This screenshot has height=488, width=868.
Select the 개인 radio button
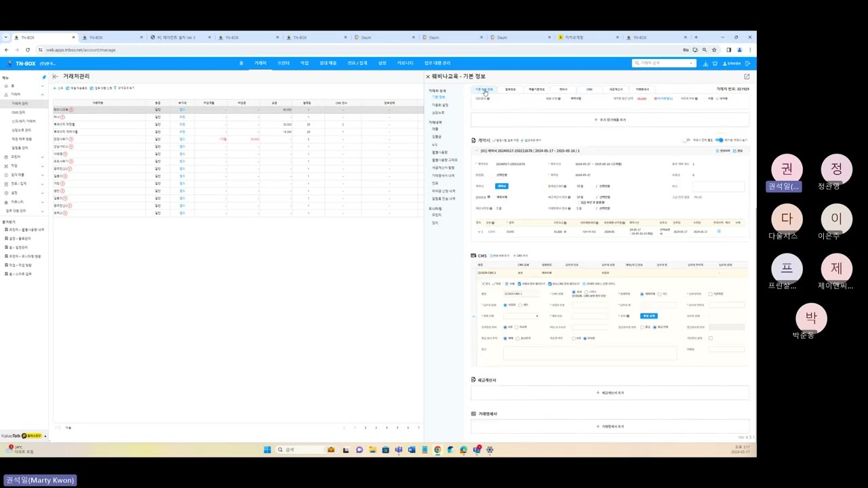tap(520, 305)
